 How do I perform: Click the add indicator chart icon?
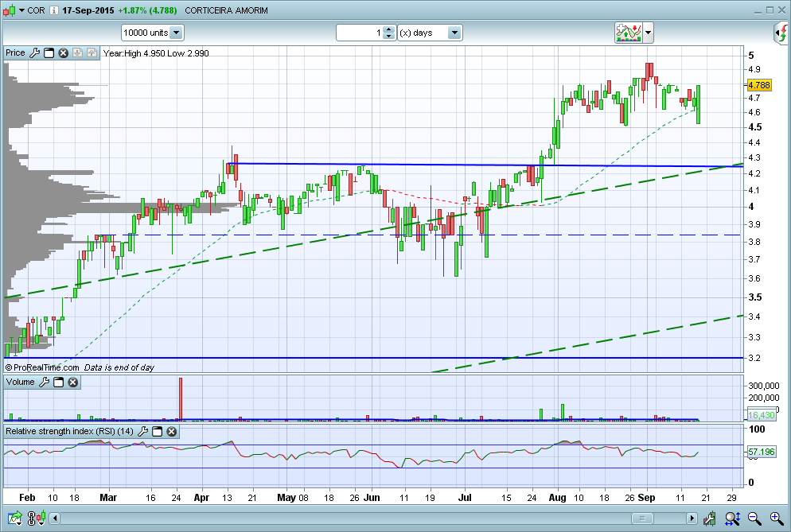coord(628,33)
